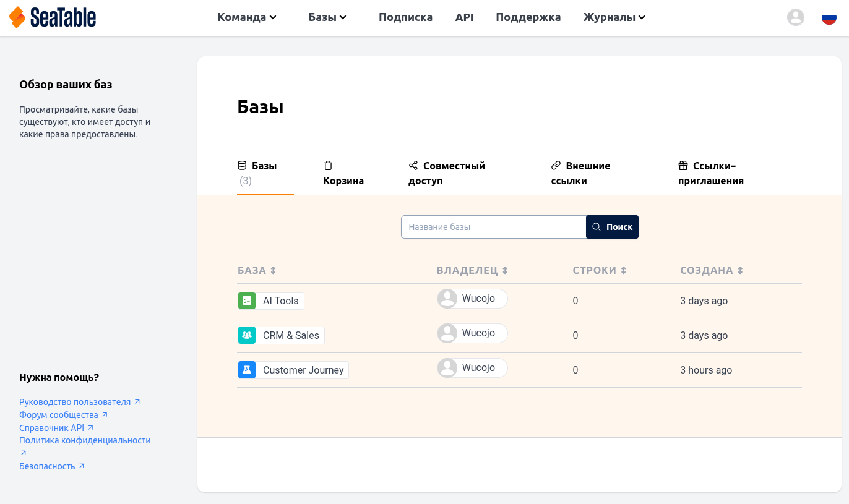Click the teal CRM & Sales base icon

coord(247,335)
